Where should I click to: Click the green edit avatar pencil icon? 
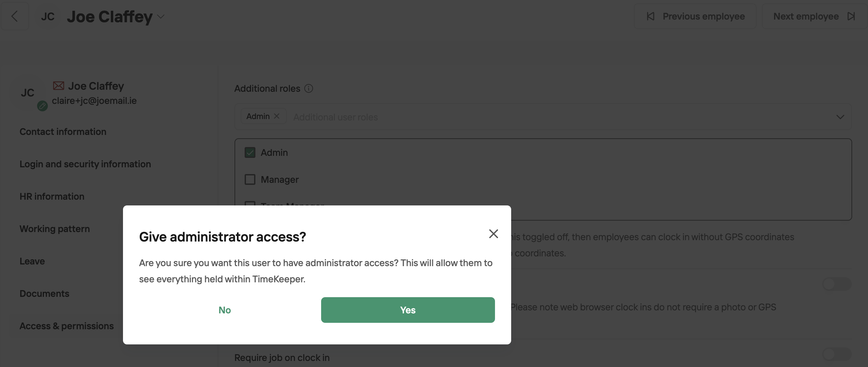(42, 106)
